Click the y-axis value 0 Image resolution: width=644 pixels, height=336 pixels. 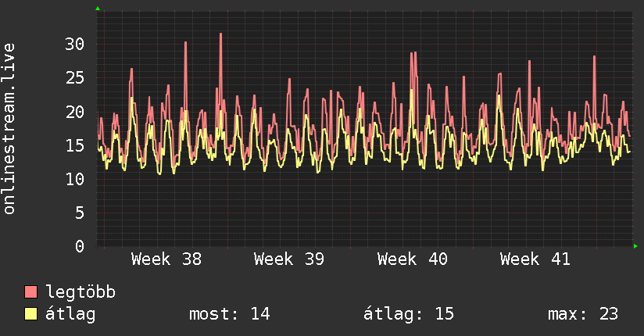coord(80,246)
